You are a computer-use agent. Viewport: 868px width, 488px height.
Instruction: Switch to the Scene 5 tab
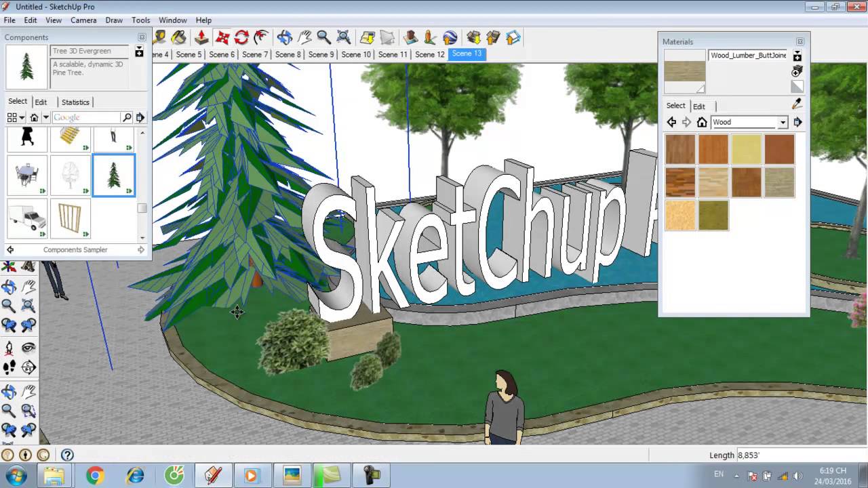[x=189, y=54]
